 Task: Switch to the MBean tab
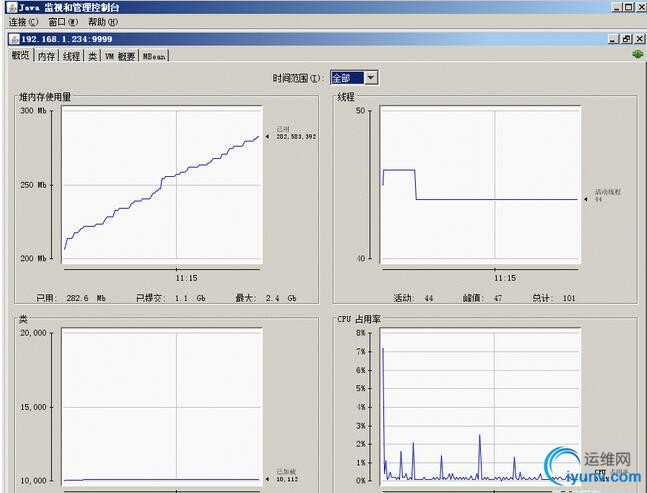[x=154, y=56]
